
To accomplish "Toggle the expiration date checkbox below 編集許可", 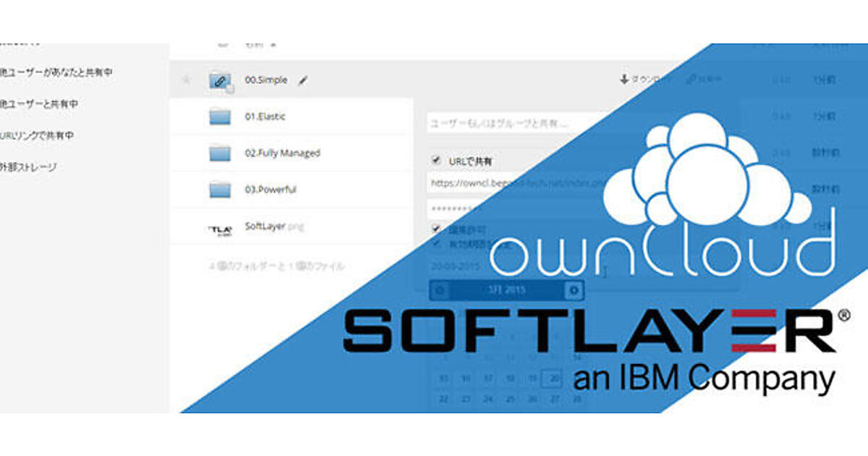I will click(436, 242).
